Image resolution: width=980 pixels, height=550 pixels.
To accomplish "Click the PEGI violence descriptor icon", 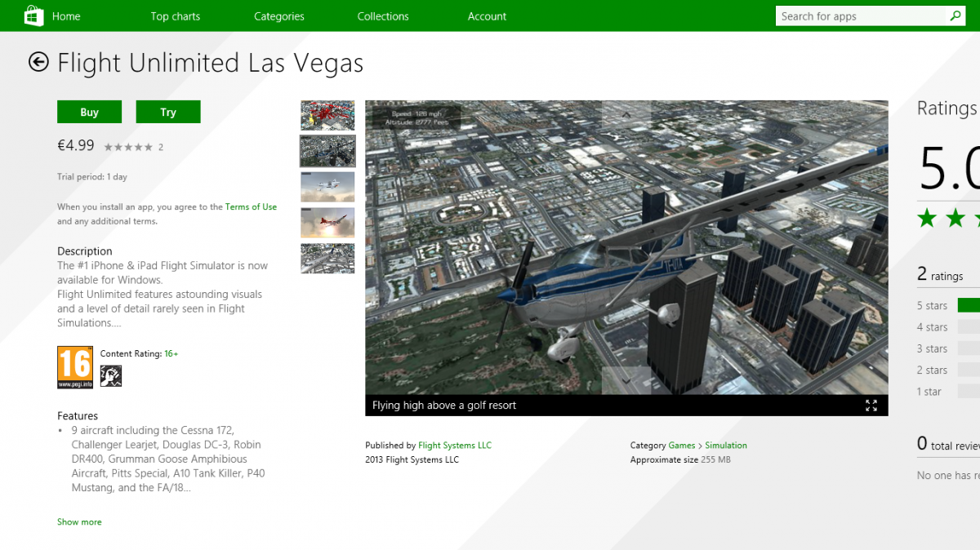I will click(111, 375).
